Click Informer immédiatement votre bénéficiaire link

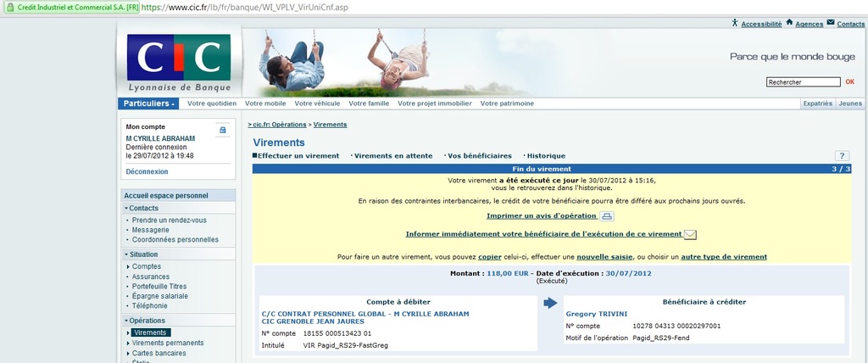click(543, 234)
